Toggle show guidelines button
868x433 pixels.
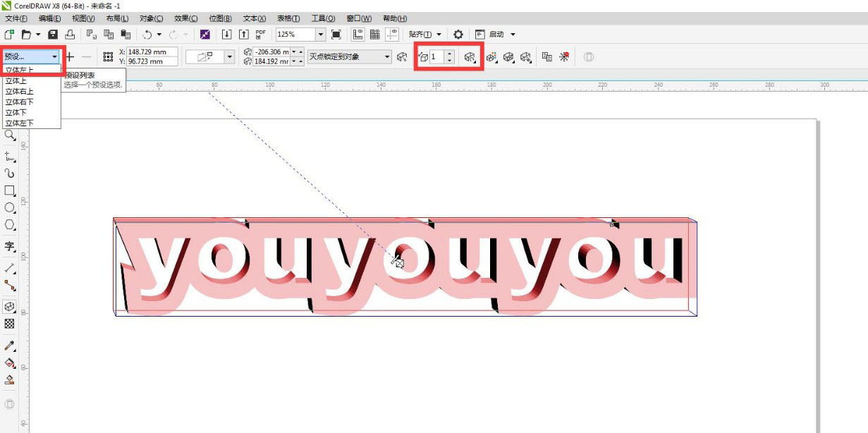(x=391, y=35)
